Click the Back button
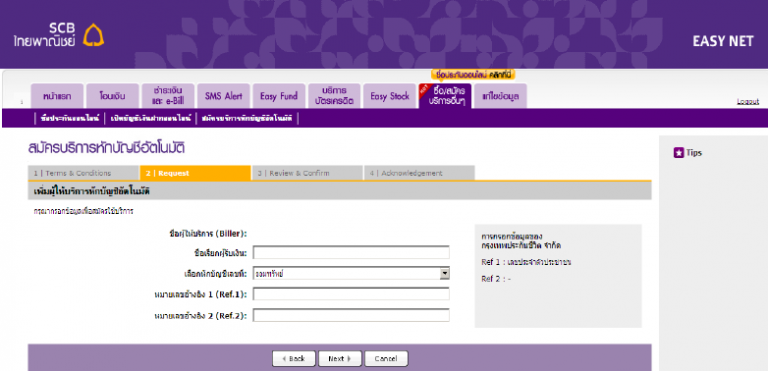This screenshot has height=371, width=768. click(294, 359)
